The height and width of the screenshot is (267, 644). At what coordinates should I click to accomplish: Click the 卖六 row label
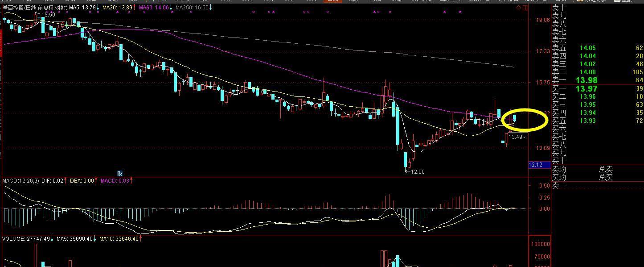(x=559, y=40)
